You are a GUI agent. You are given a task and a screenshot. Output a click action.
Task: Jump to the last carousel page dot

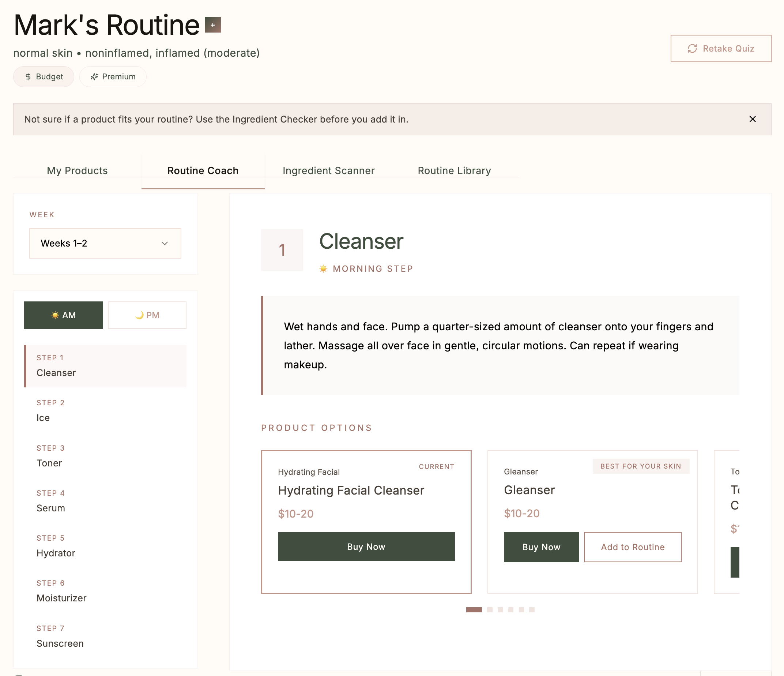coord(532,610)
